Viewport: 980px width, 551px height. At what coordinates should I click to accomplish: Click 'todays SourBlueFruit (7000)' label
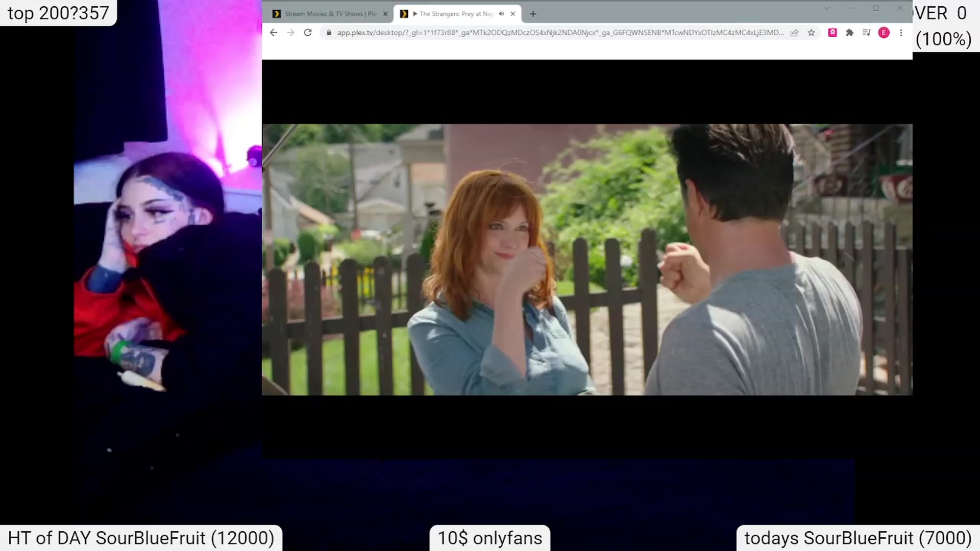[x=858, y=538]
